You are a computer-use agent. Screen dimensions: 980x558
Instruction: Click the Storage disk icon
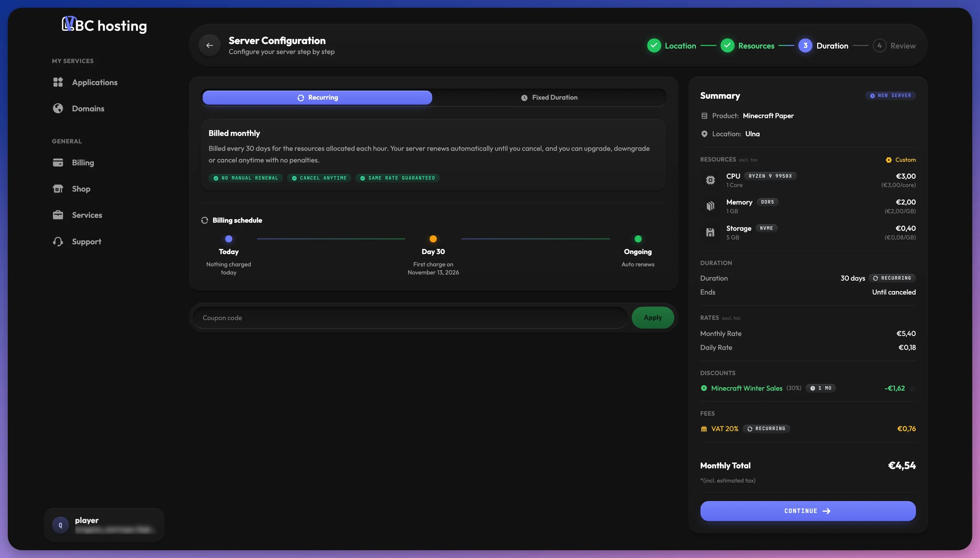pyautogui.click(x=710, y=232)
